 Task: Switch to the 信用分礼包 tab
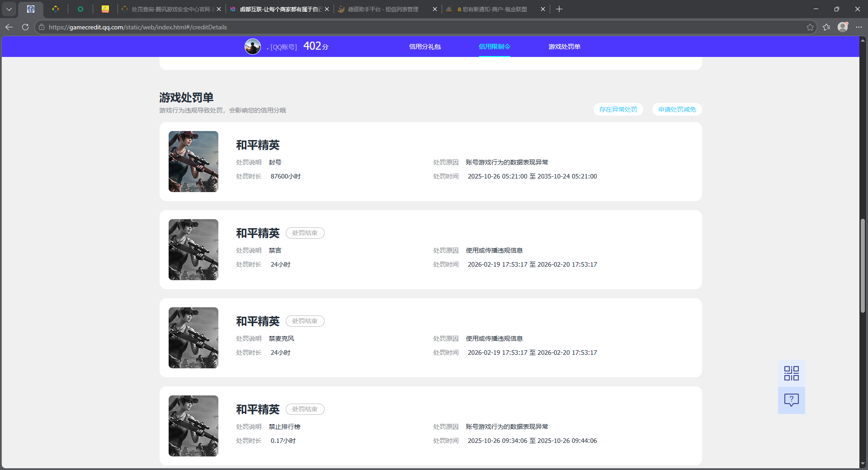pos(425,47)
